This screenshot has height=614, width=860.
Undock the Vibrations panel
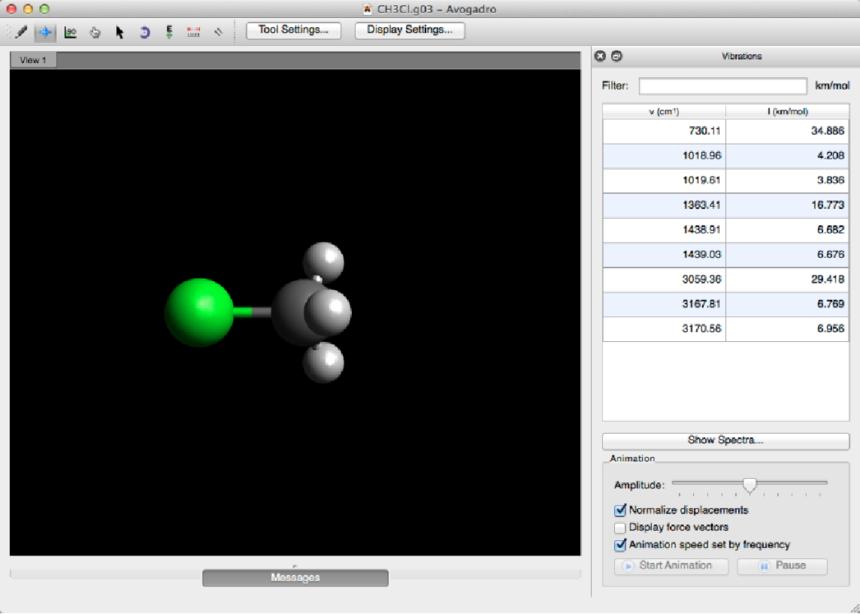tap(616, 56)
